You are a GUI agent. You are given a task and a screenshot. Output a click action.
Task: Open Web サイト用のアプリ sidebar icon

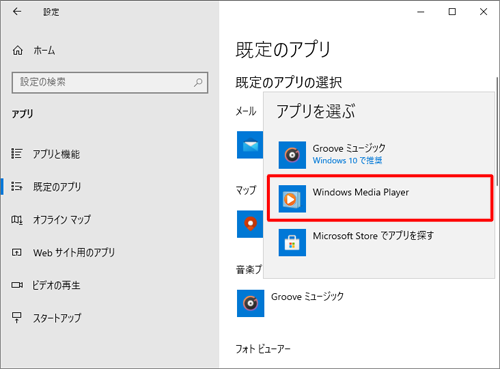pos(17,252)
